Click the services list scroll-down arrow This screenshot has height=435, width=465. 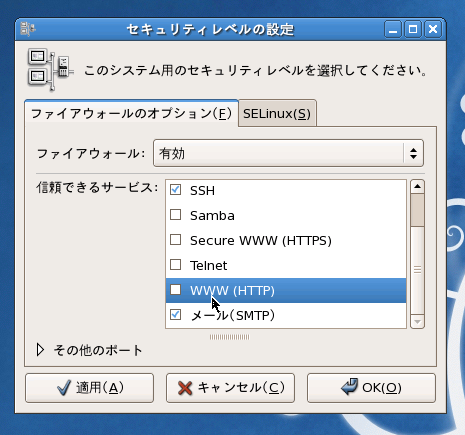[417, 322]
